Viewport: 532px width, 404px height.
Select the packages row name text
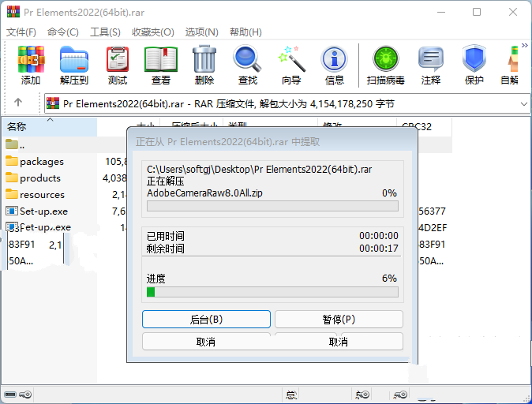(x=42, y=162)
